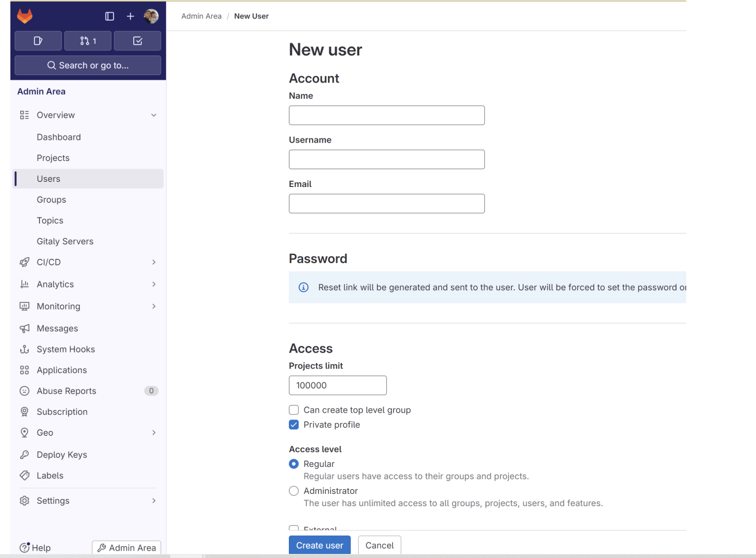756x558 pixels.
Task: Focus the Username input field
Action: pyautogui.click(x=386, y=159)
